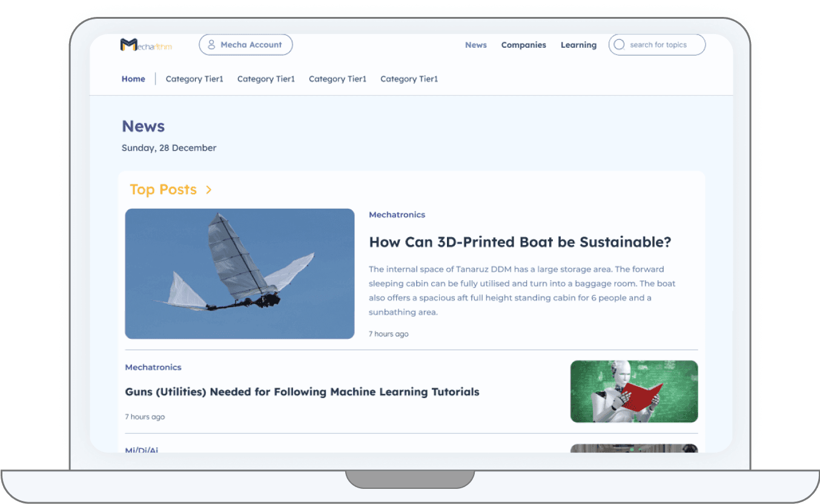
Task: Open the second Category Tier1 tab
Action: pos(266,79)
